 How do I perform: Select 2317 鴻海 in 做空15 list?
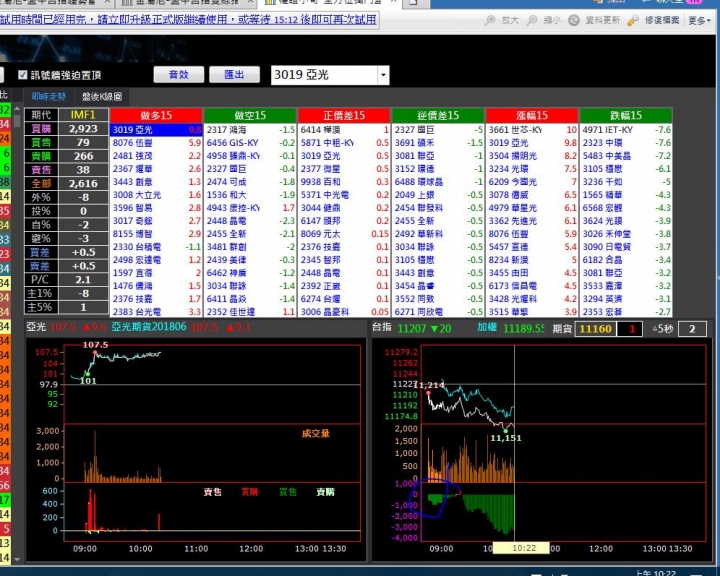250,130
